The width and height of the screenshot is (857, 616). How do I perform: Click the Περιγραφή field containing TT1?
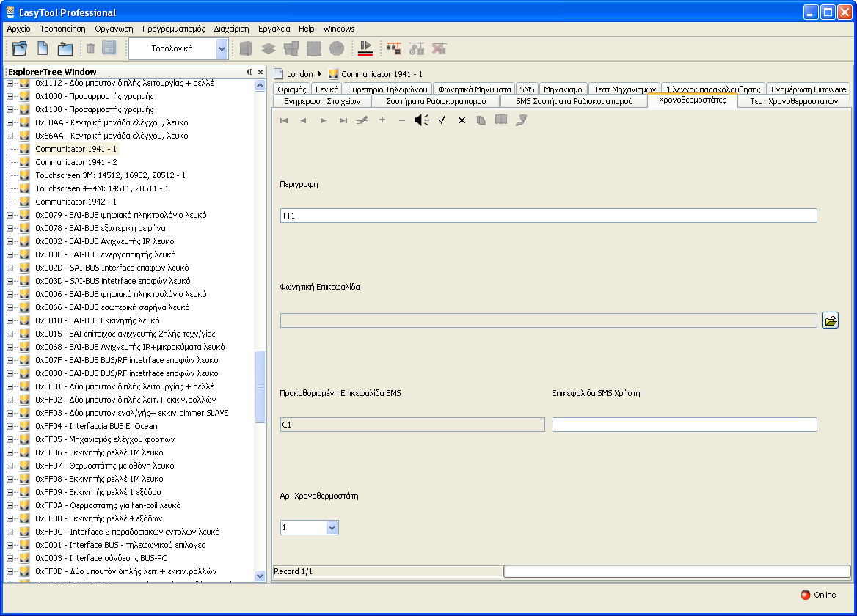coord(548,216)
